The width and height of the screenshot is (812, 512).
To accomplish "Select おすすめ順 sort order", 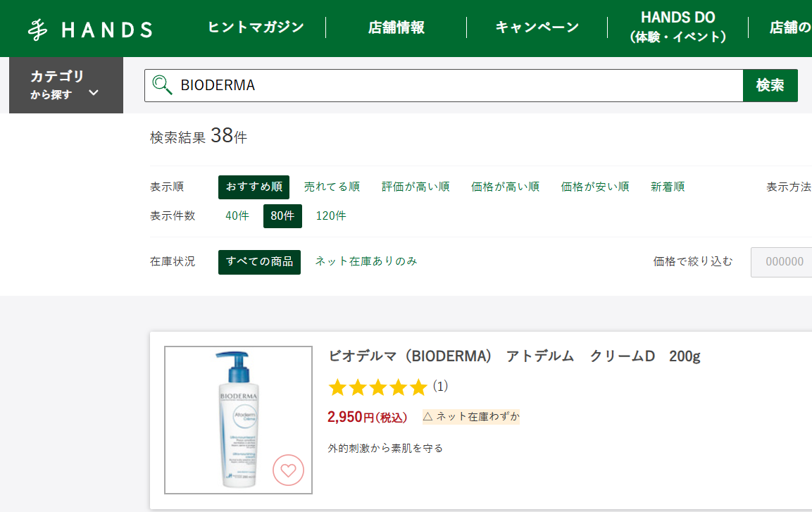I will [254, 187].
